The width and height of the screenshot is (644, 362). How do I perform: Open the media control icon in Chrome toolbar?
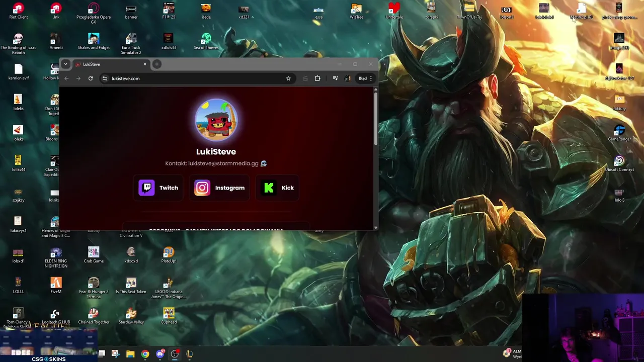click(x=335, y=78)
